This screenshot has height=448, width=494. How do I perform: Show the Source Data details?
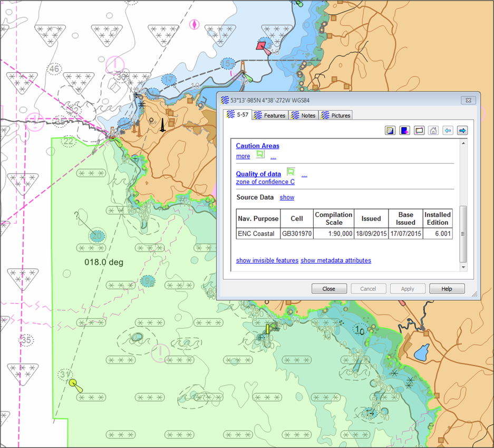point(287,197)
